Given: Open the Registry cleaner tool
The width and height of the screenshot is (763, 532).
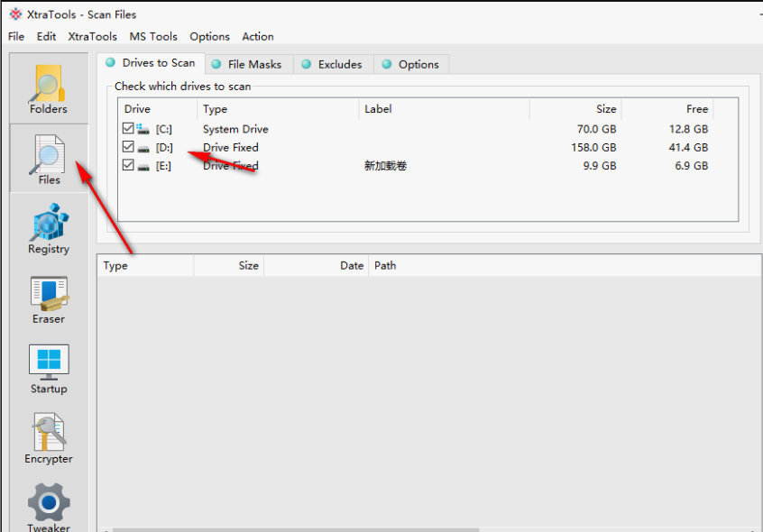Looking at the screenshot, I should click(49, 229).
